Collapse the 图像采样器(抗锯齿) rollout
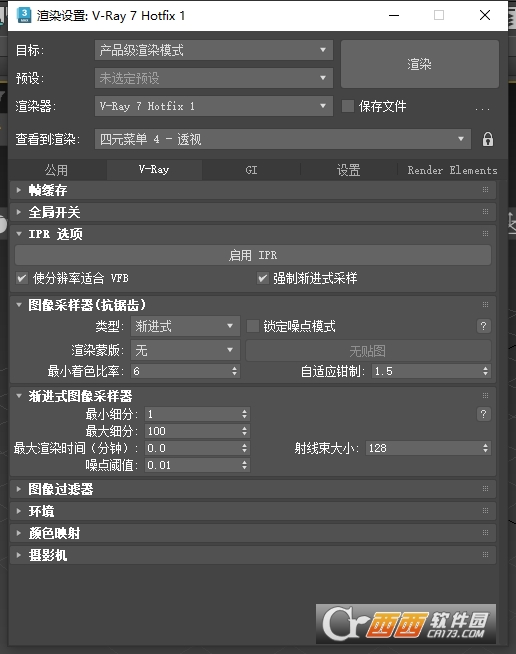The width and height of the screenshot is (516, 654). [19, 305]
